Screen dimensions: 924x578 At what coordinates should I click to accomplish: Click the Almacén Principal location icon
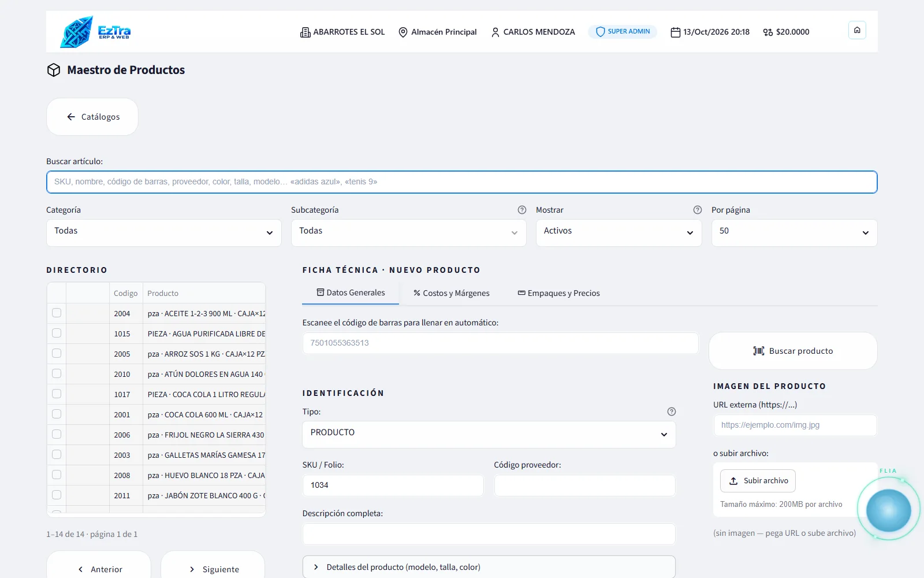pos(403,32)
